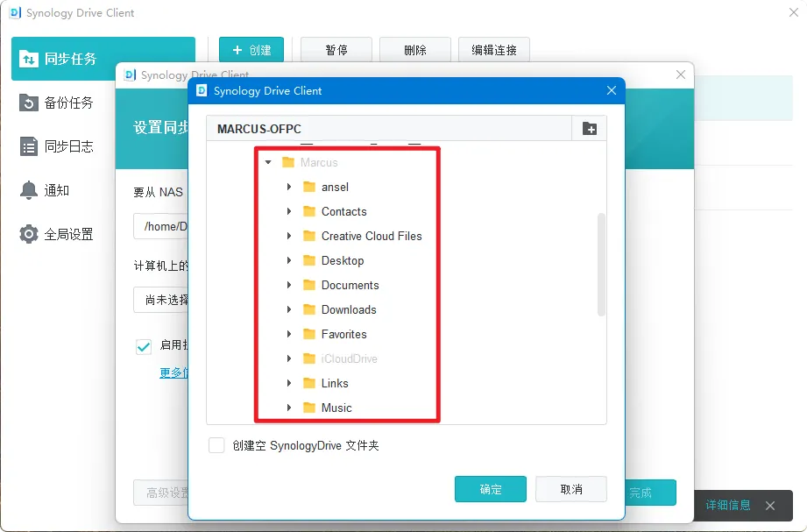Click the 同步日志 list icon
807x532 pixels.
(x=29, y=146)
